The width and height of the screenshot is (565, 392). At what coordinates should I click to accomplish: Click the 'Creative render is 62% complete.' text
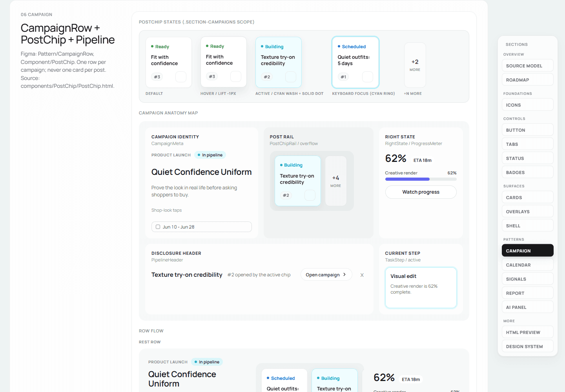(414, 289)
